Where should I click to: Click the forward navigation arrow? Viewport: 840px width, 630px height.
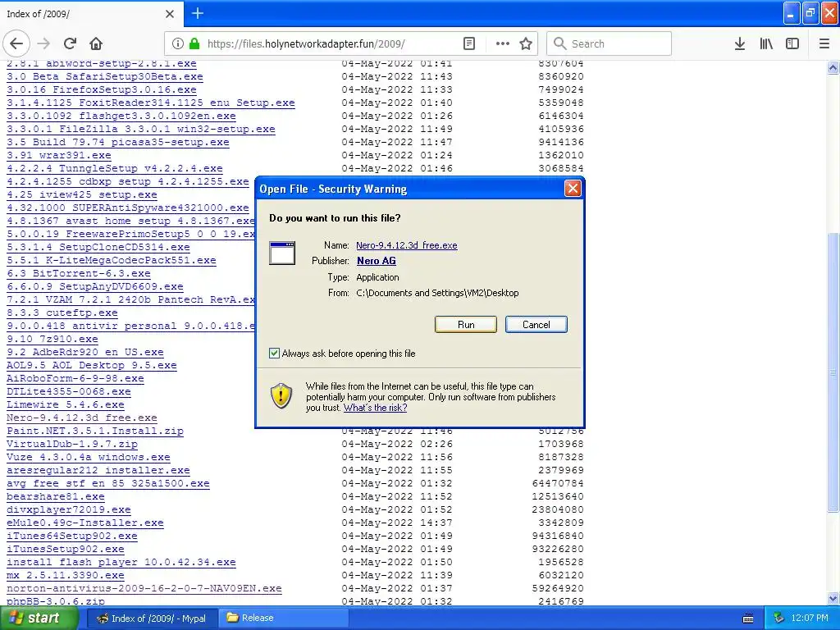point(44,43)
